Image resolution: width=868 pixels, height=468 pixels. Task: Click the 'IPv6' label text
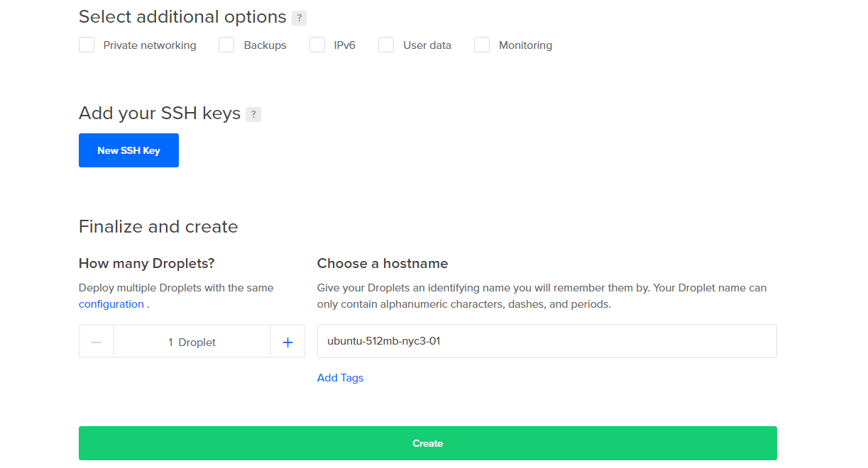(344, 45)
